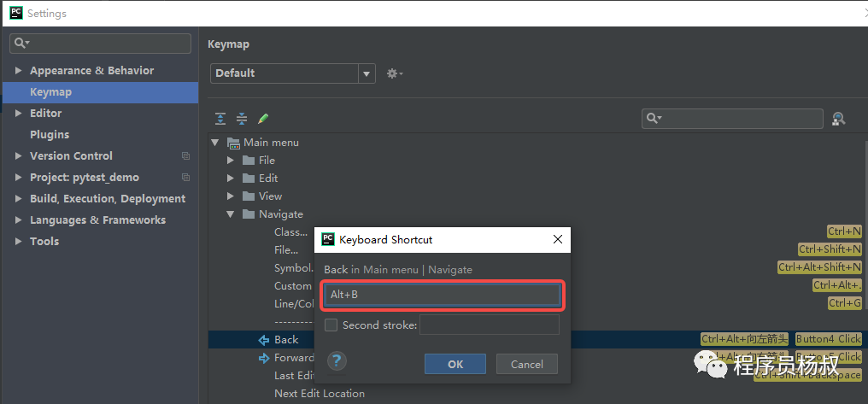Select the Keymap settings category
This screenshot has width=868, height=404.
click(51, 92)
